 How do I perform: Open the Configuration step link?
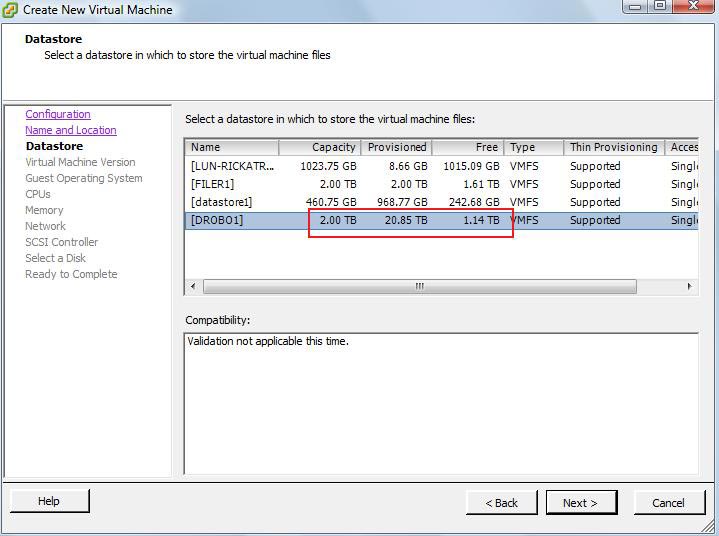pyautogui.click(x=58, y=114)
